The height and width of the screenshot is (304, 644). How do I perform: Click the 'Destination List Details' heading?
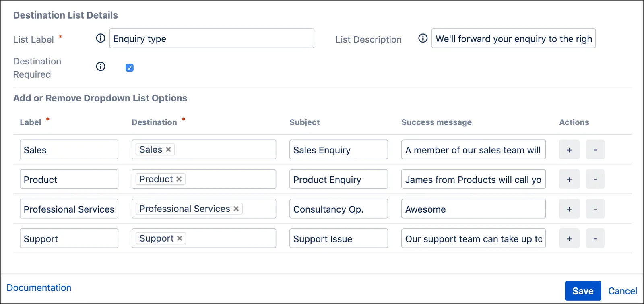66,15
